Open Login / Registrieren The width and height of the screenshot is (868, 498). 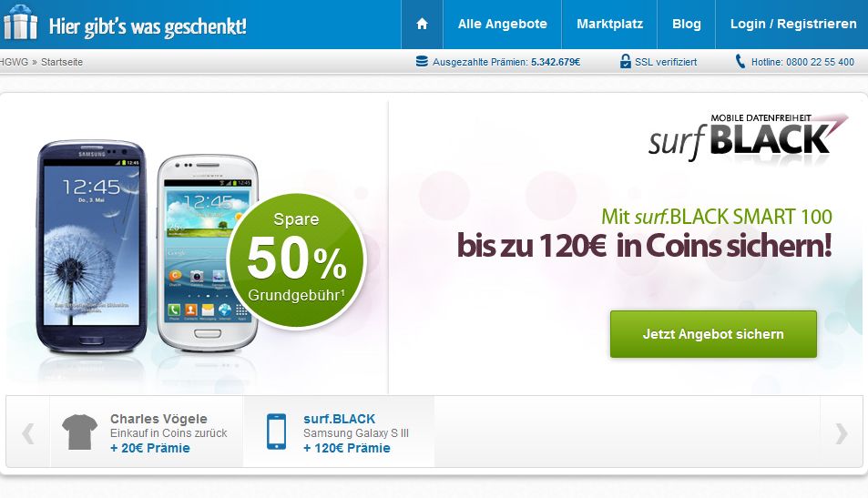(792, 24)
